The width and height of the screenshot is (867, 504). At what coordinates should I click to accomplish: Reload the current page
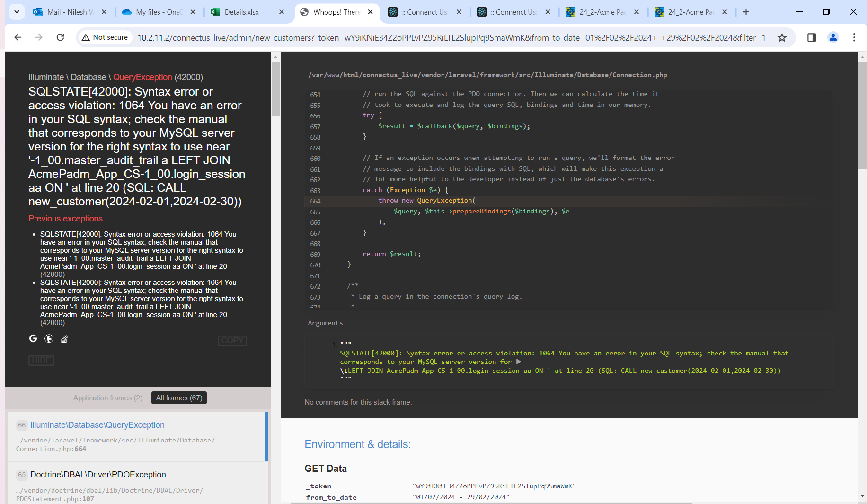(x=60, y=37)
